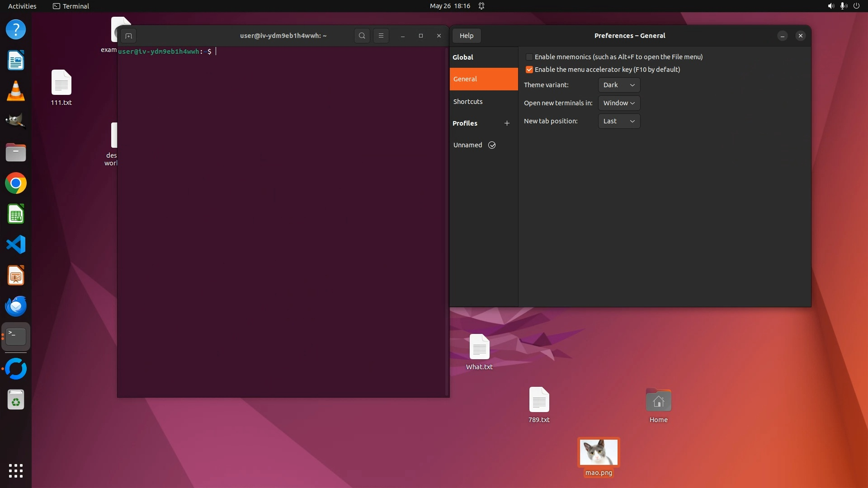Open terminal search with magnifier icon

(362, 36)
